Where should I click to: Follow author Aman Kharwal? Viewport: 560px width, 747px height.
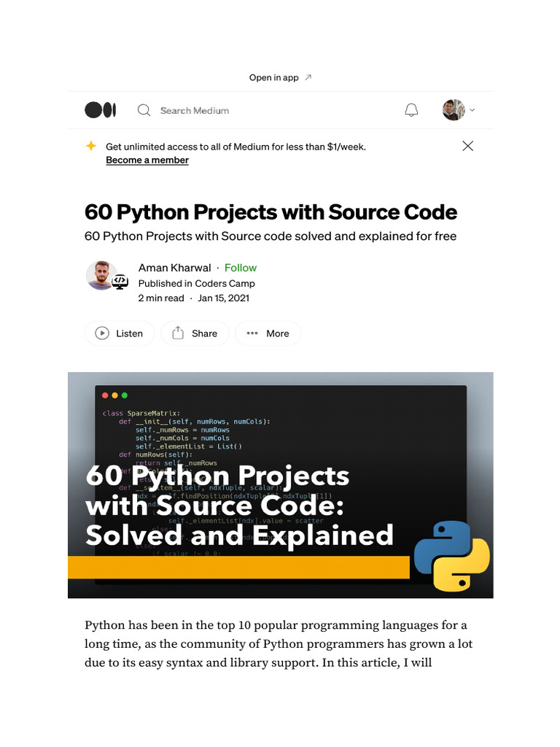pyautogui.click(x=241, y=268)
